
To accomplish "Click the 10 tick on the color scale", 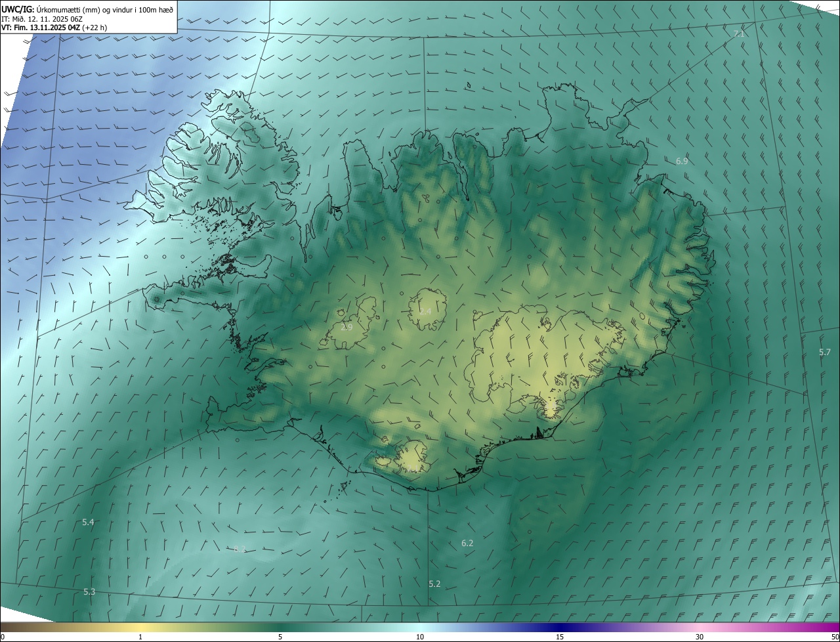I will pyautogui.click(x=420, y=637).
